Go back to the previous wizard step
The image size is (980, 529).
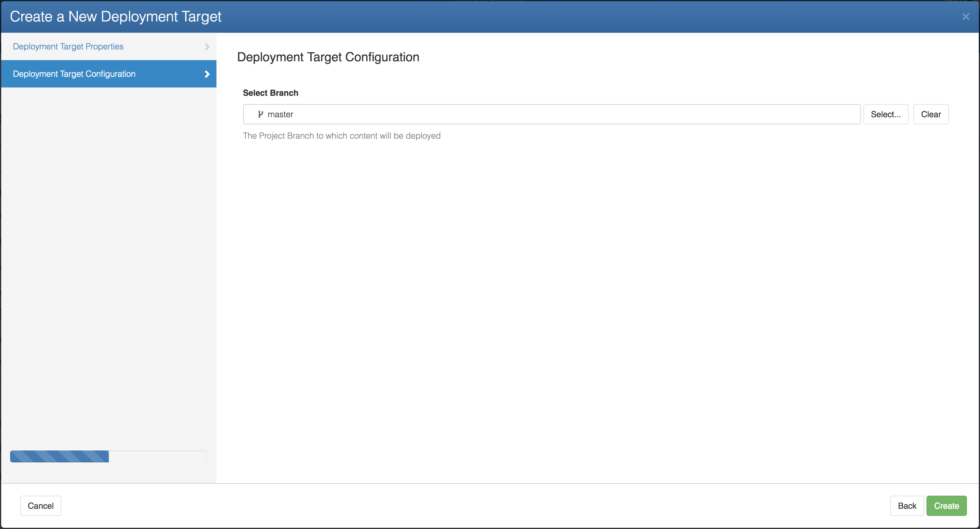(907, 506)
